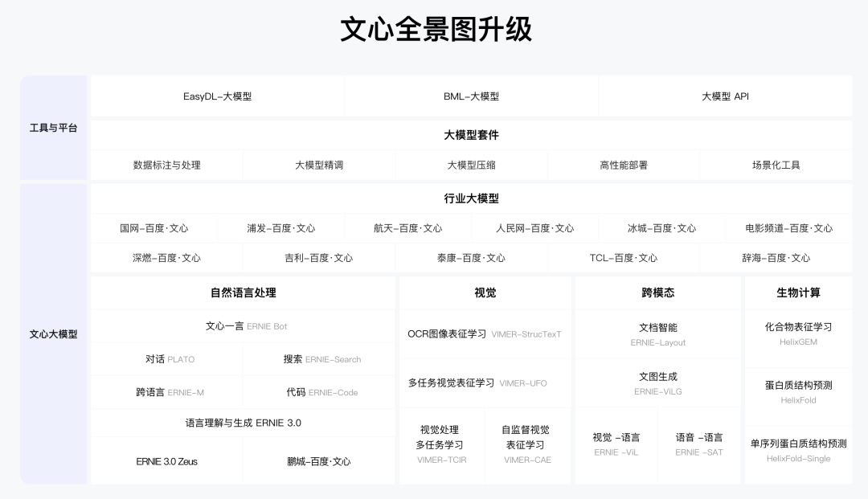868x499 pixels.
Task: Select 文心一言 ERNIE Bot cell
Action: (x=243, y=326)
